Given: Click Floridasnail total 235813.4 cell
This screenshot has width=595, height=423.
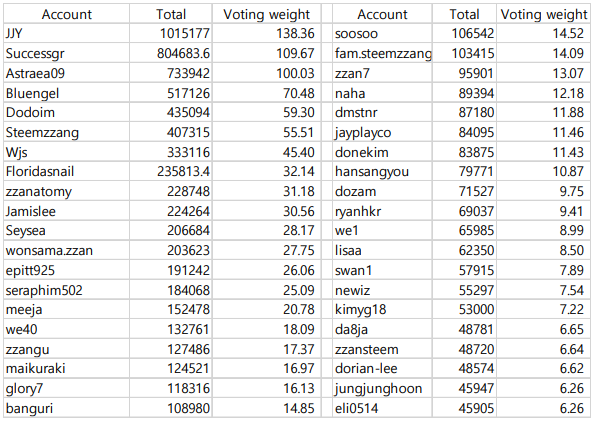Looking at the screenshot, I should click(171, 171).
